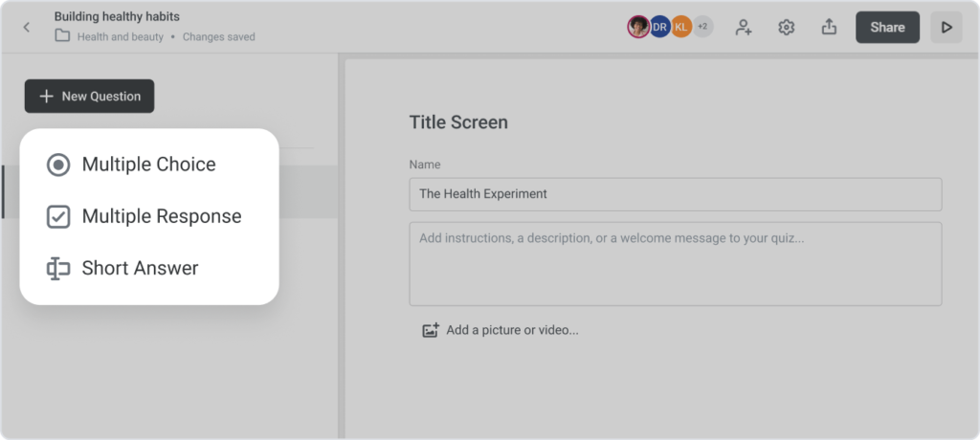Click the Building healthy habits quiz title
980x440 pixels.
117,17
